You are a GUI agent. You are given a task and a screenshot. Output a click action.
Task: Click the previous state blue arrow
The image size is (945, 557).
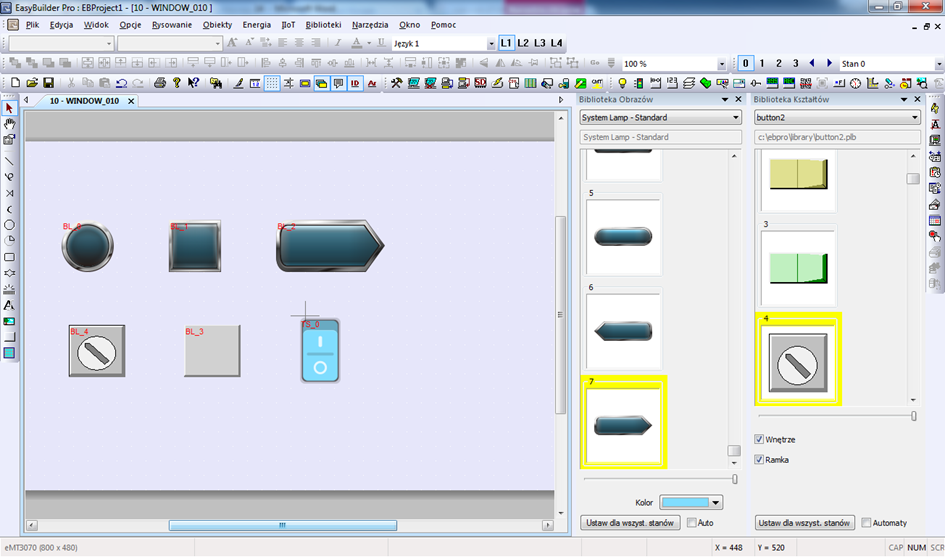812,63
